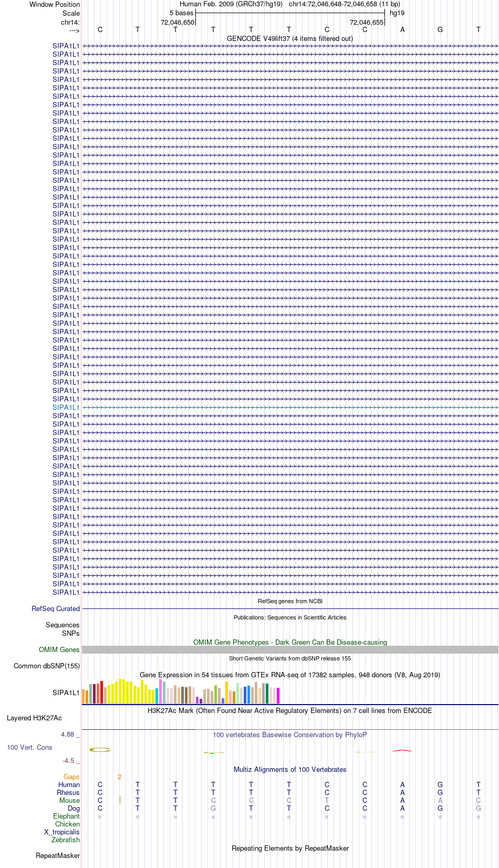Click the 5 bases scale bar label

click(x=181, y=13)
